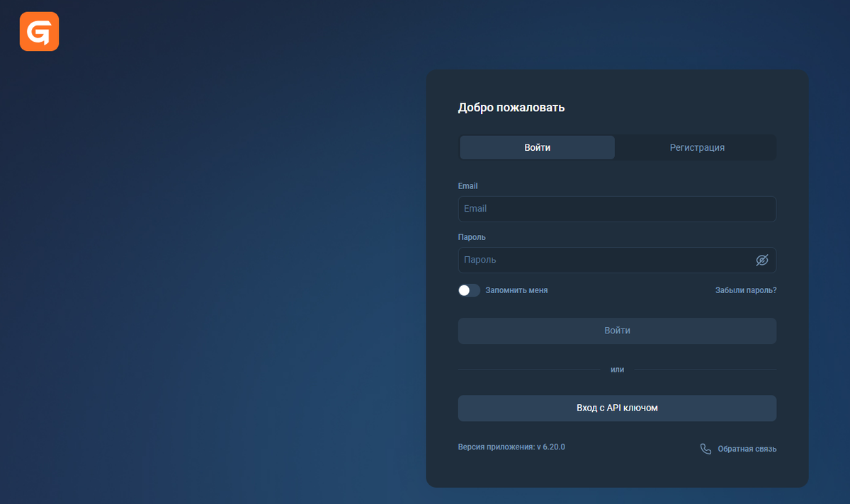850x504 pixels.
Task: Show password with the crossed-eye icon
Action: pos(762,260)
